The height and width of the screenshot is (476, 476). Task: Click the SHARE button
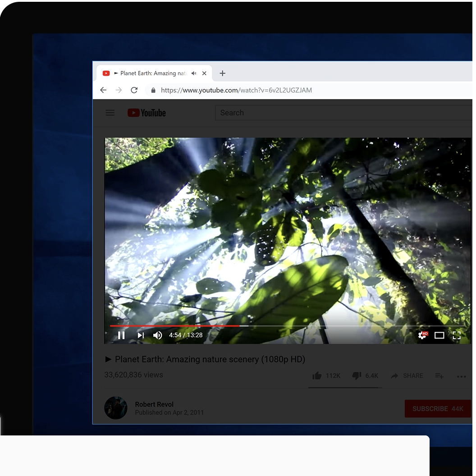pos(407,376)
